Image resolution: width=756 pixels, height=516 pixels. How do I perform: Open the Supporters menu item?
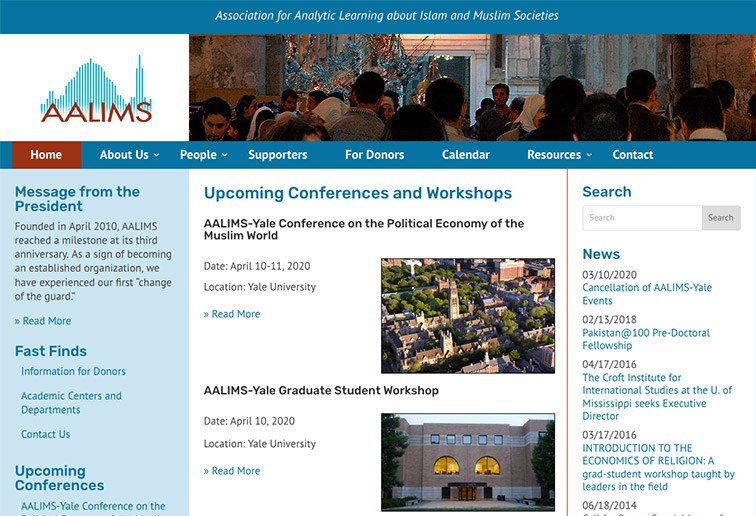pyautogui.click(x=278, y=155)
